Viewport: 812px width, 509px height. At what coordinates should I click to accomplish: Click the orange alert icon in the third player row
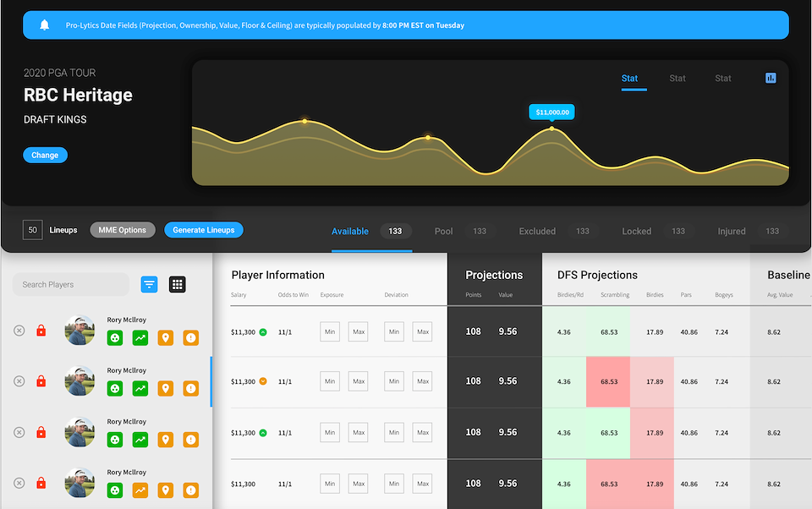pyautogui.click(x=191, y=440)
